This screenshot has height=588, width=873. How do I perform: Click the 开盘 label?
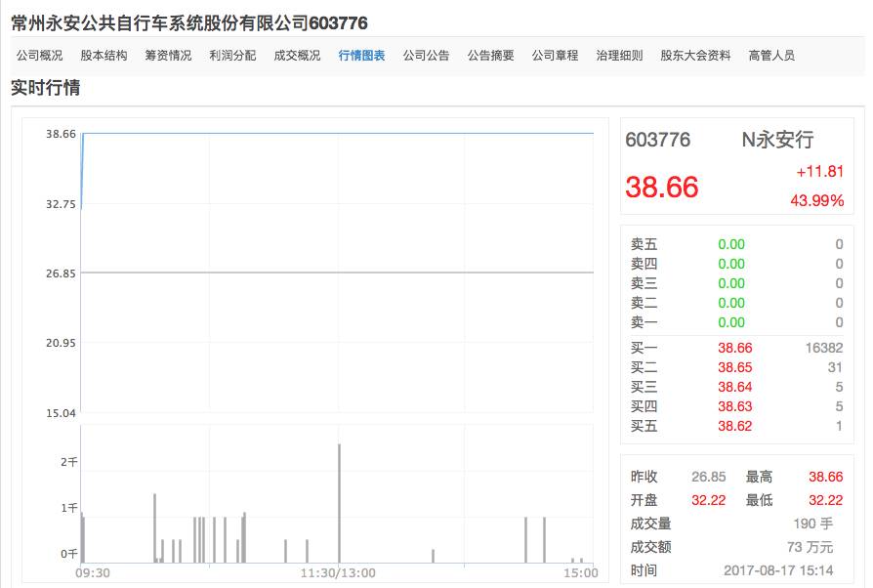click(644, 500)
